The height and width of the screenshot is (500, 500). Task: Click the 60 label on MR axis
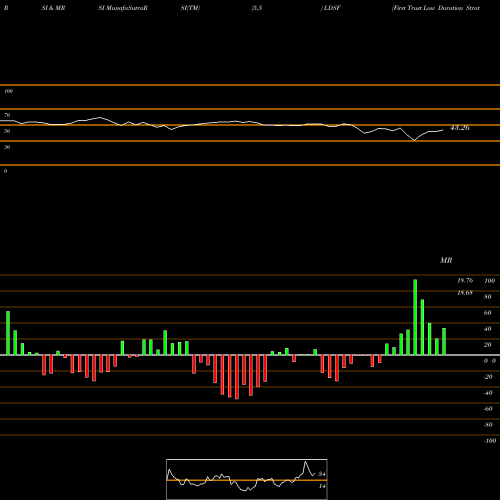click(488, 313)
